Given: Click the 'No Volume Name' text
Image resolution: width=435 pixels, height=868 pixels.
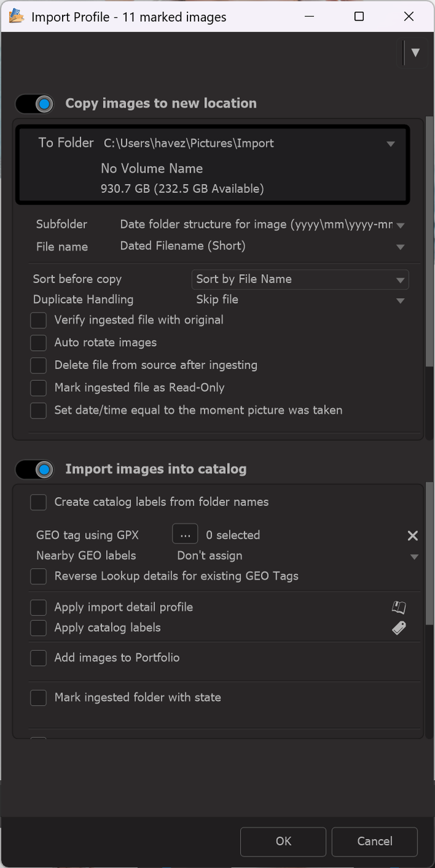Looking at the screenshot, I should point(152,169).
